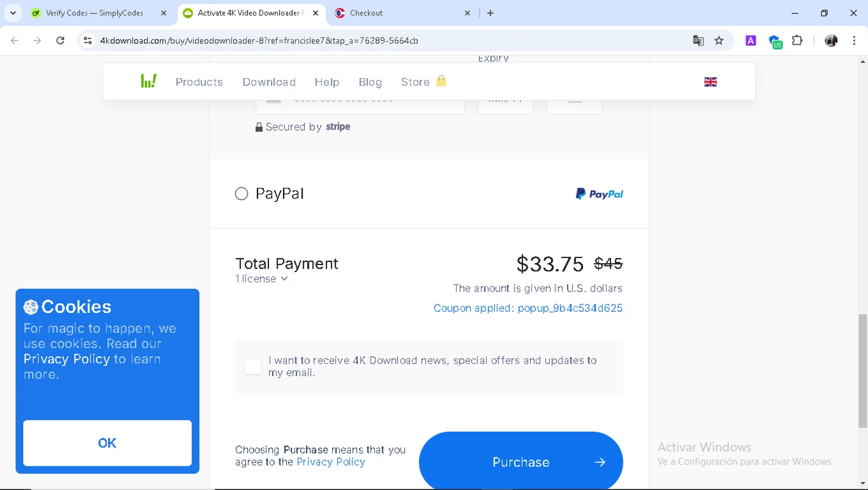The image size is (868, 490).
Task: Click the page vertical scrollbar thumb
Action: click(x=862, y=371)
